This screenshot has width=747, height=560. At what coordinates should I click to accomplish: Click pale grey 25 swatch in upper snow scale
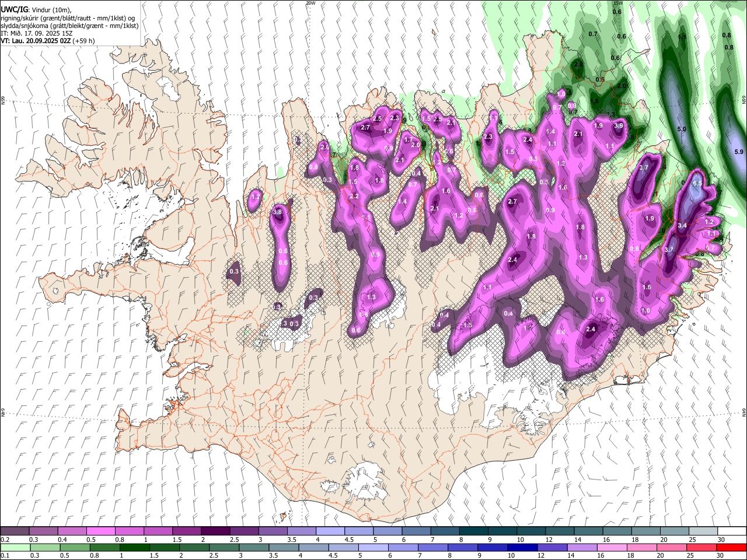[703, 531]
